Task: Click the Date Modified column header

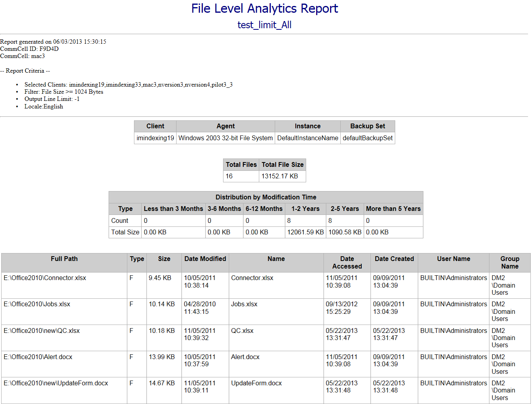Action: [205, 259]
